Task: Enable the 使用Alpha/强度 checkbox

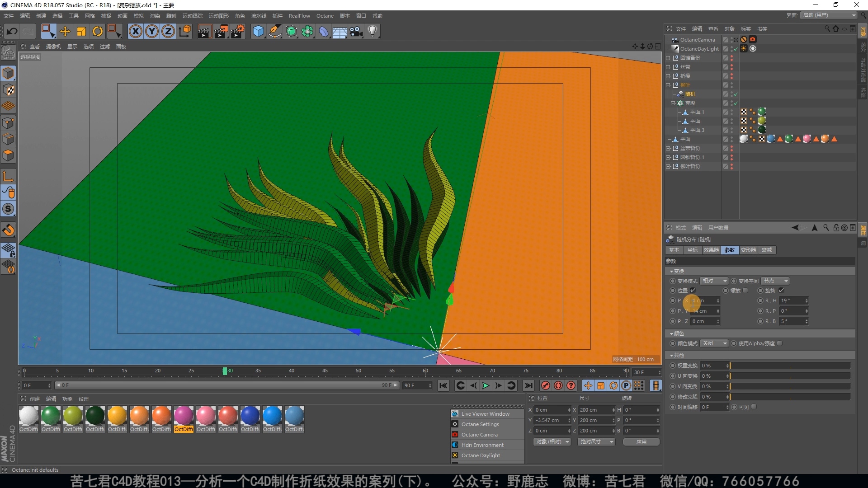Action: point(780,343)
